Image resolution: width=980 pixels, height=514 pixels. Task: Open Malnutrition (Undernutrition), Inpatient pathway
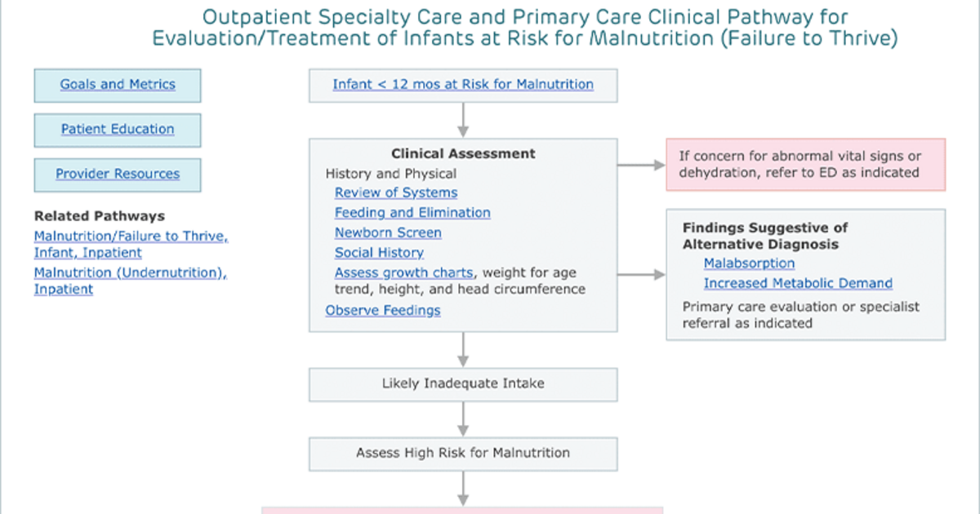[x=130, y=281]
